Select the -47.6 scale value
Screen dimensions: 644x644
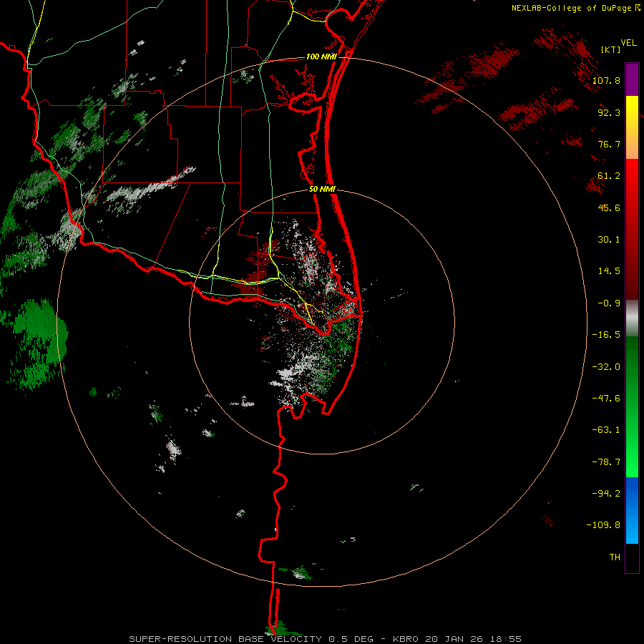(606, 399)
